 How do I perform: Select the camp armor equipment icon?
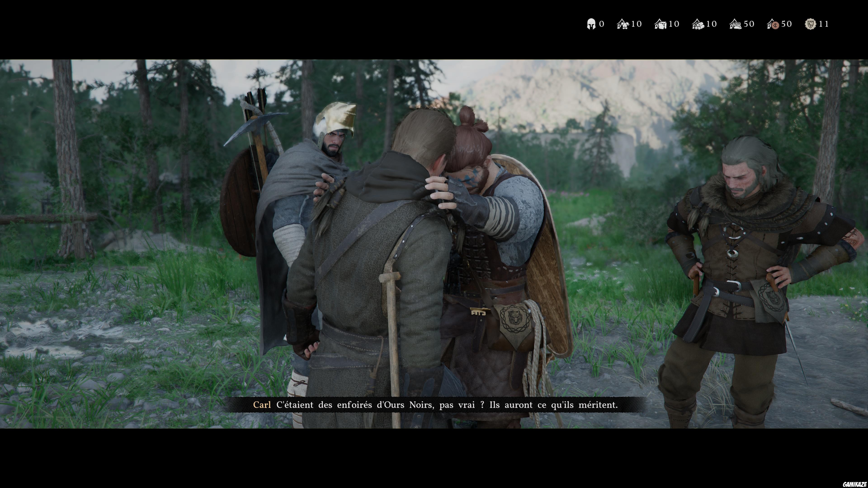tap(623, 24)
